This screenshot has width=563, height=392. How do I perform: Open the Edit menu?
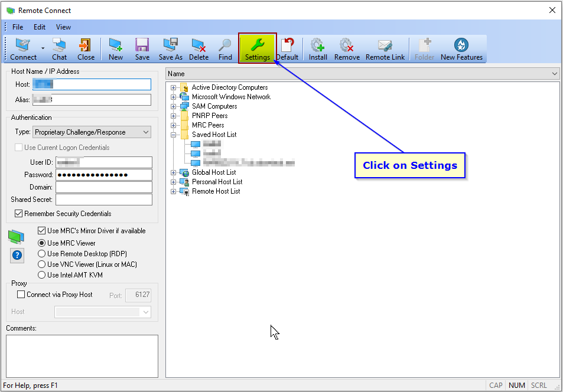(39, 27)
